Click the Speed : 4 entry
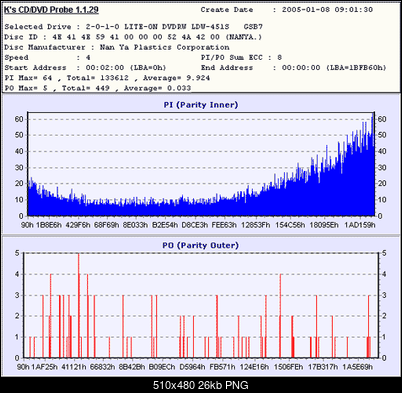The width and height of the screenshot is (402, 393). tap(47, 58)
